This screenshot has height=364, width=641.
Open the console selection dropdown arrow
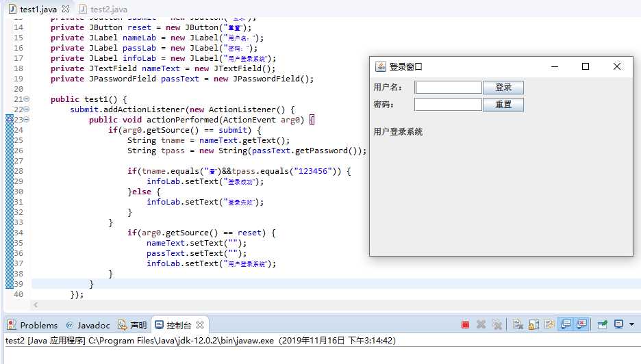631,325
